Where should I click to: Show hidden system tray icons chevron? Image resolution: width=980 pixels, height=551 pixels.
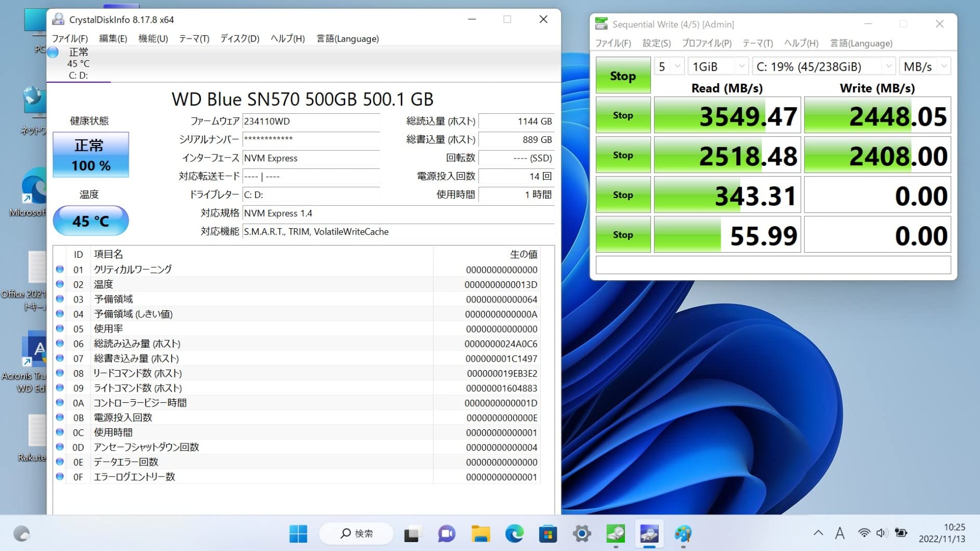818,533
